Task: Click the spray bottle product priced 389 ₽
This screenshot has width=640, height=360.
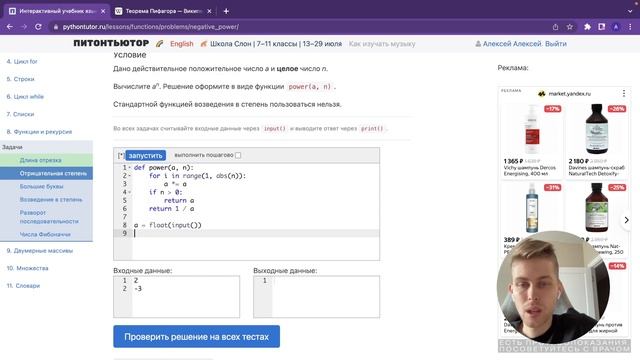Action: click(531, 208)
